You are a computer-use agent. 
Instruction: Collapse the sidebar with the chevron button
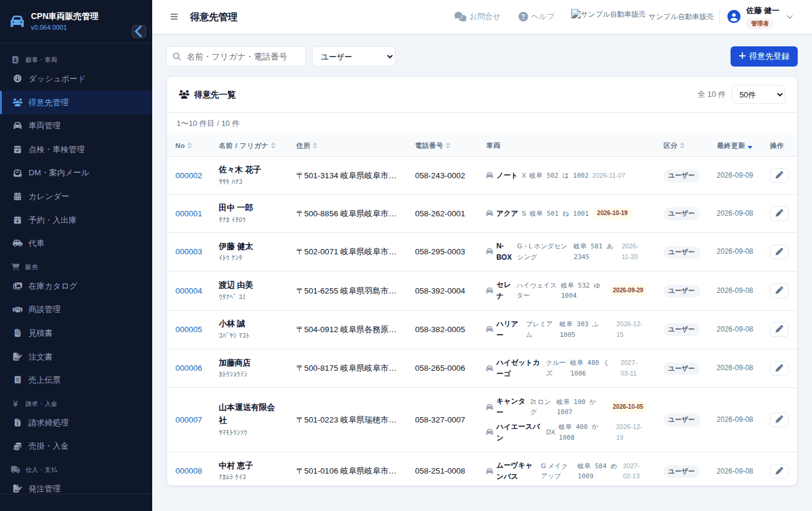[x=139, y=31]
